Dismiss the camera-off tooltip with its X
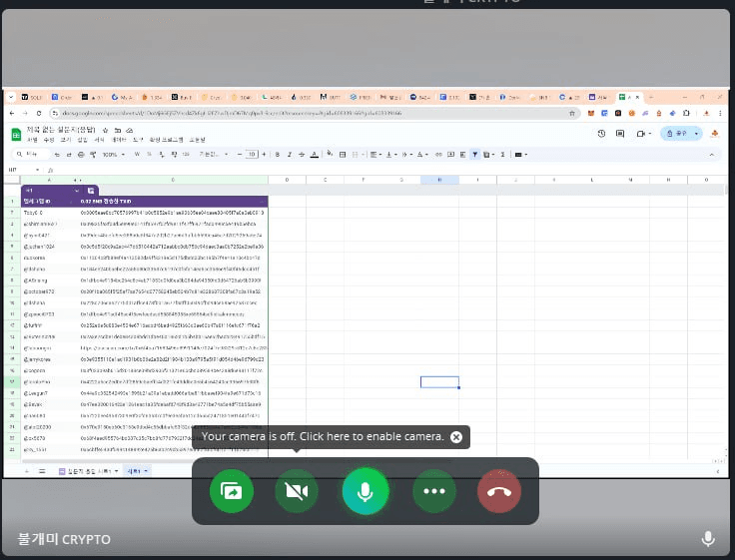 click(x=456, y=437)
